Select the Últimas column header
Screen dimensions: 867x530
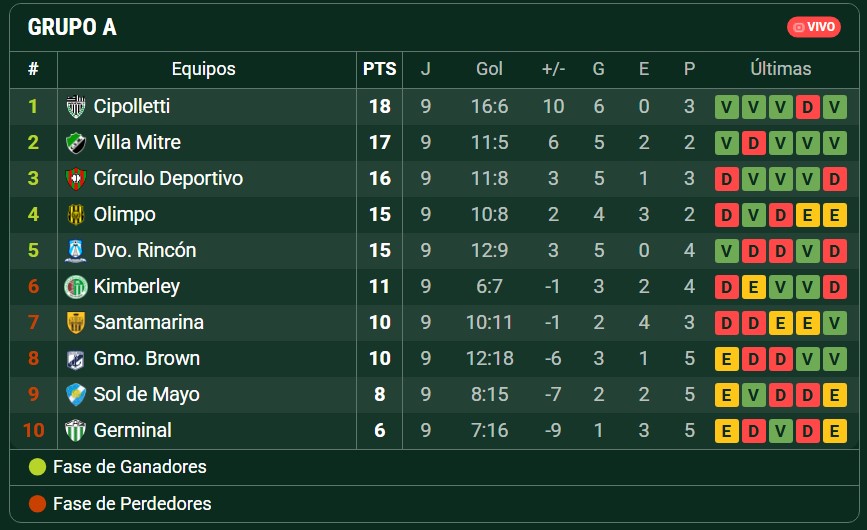[x=781, y=69]
